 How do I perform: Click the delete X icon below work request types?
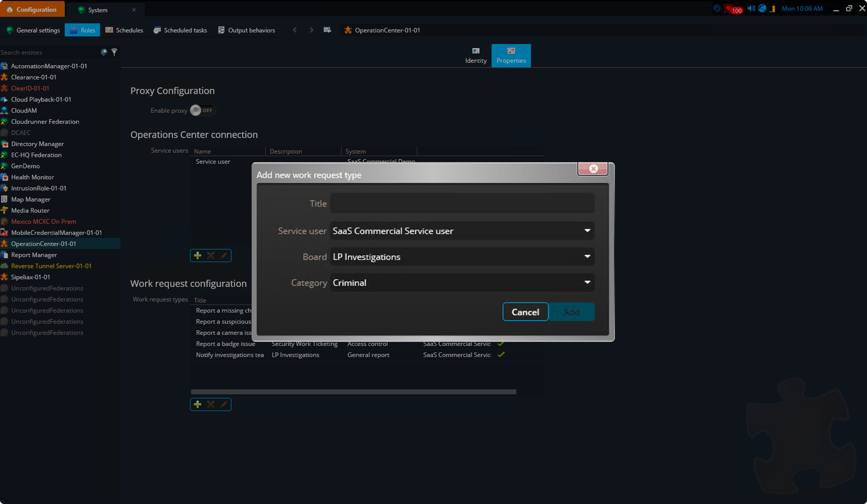click(210, 404)
